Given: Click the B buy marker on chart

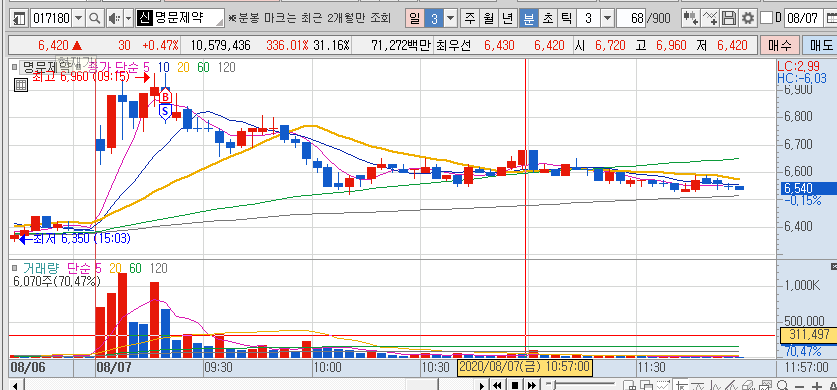Looking at the screenshot, I should (165, 97).
